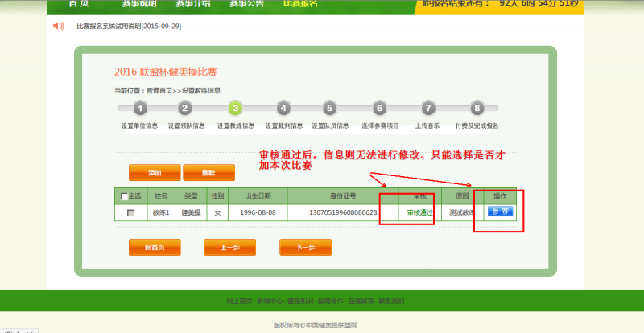Screen dimensions: 644x333
Task: Select the highlighted step 3 circle
Action: (x=234, y=109)
